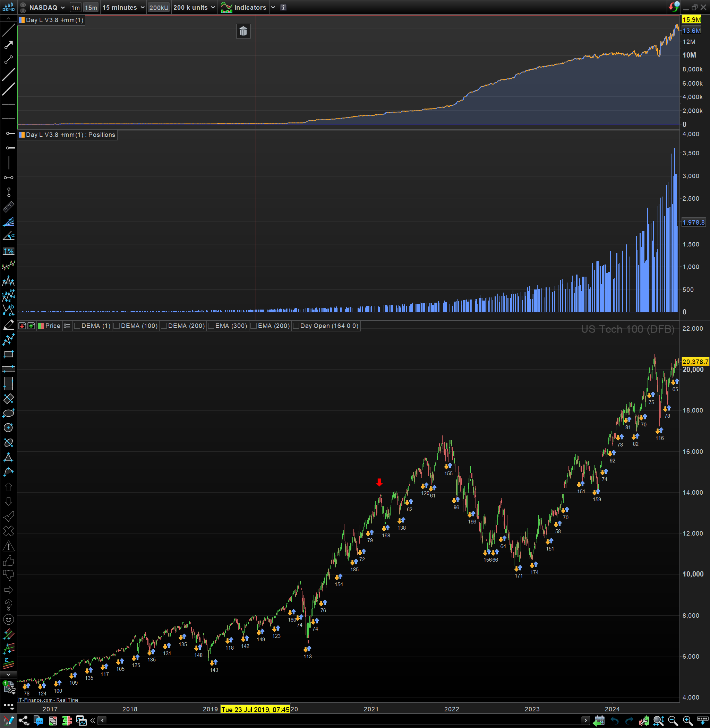The height and width of the screenshot is (728, 710).
Task: Select the 1m timeframe button
Action: pyautogui.click(x=75, y=8)
